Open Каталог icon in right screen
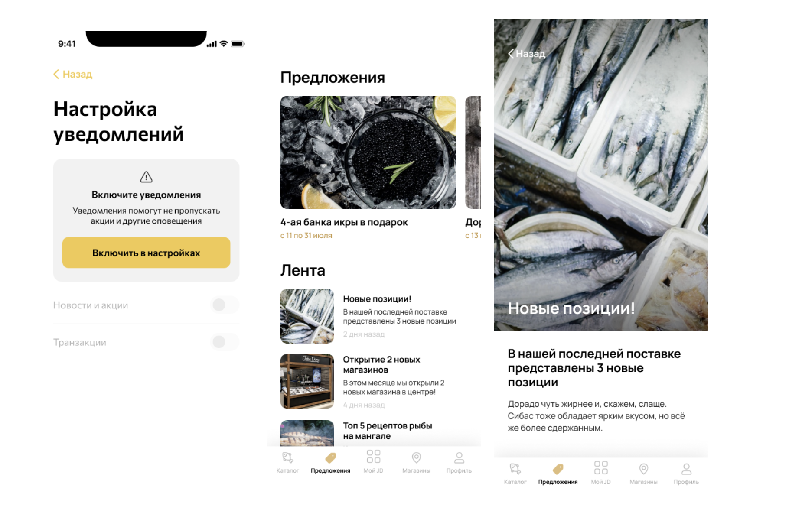 (x=515, y=469)
